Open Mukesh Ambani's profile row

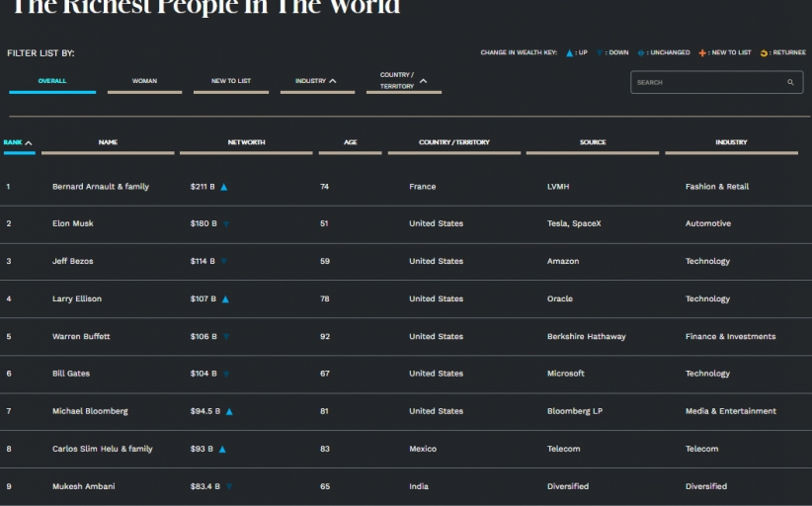tap(406, 486)
